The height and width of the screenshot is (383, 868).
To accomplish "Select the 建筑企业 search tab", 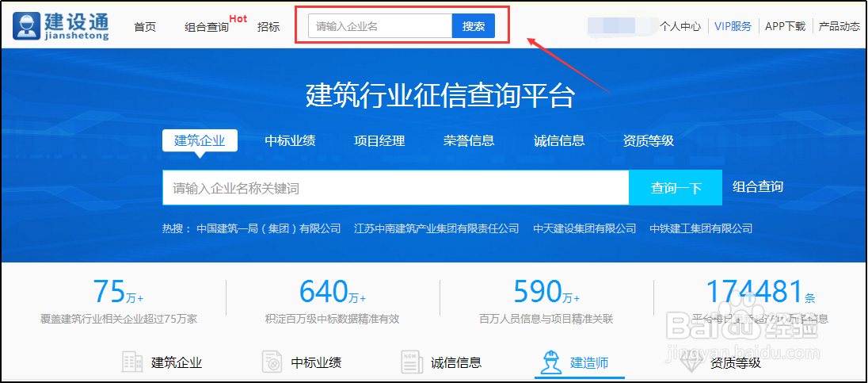I will 200,141.
